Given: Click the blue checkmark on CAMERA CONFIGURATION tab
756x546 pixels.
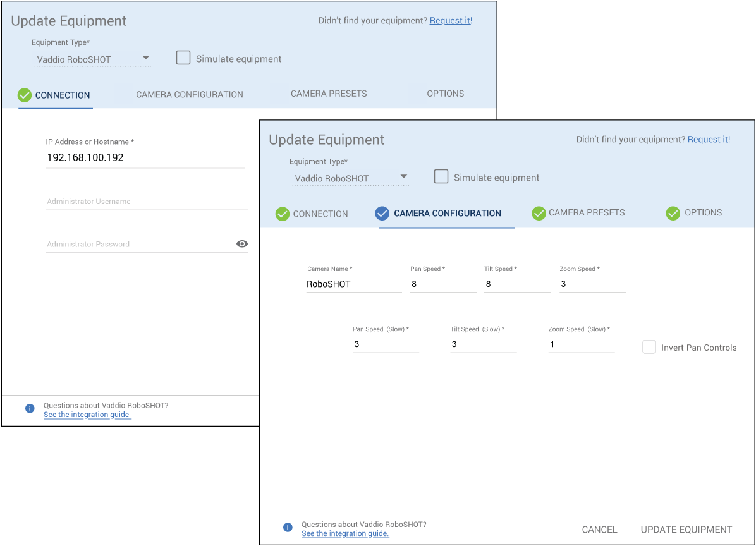Looking at the screenshot, I should [382, 214].
